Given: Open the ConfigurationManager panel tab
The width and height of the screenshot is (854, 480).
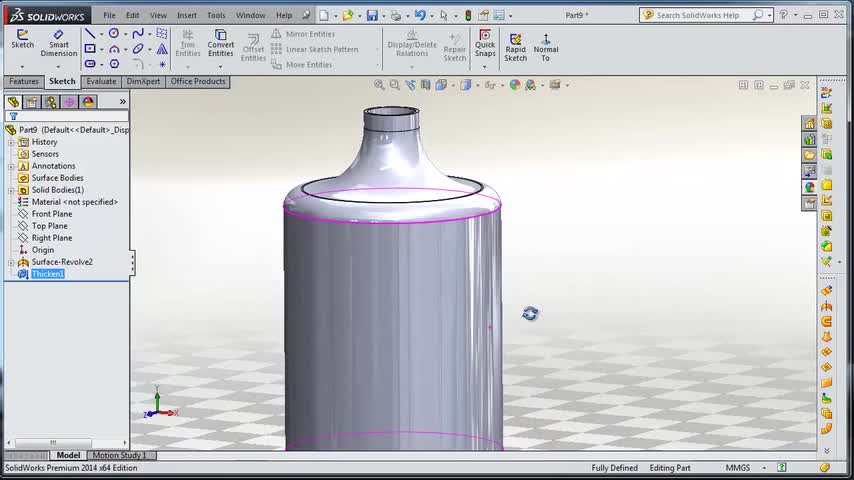Looking at the screenshot, I should tap(51, 102).
